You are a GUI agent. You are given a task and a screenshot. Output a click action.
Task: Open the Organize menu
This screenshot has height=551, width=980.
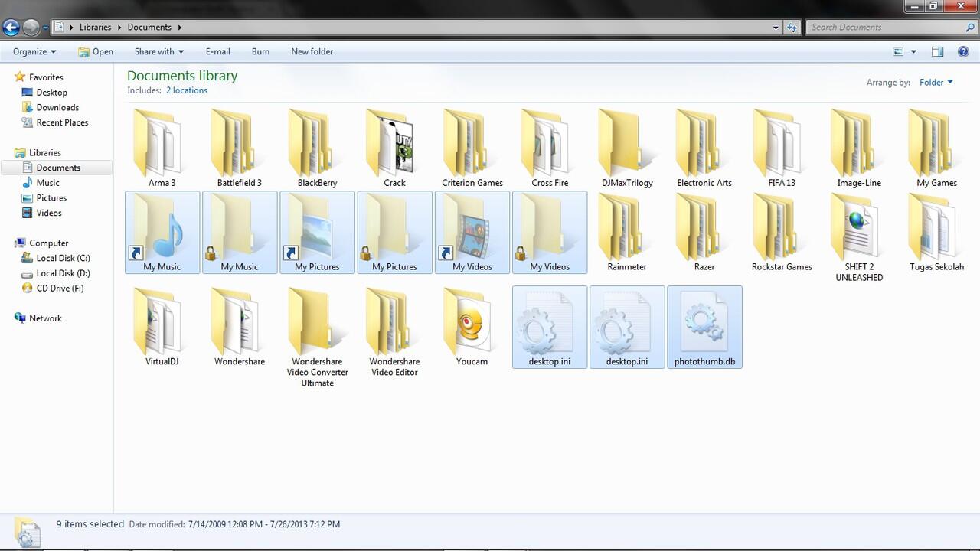(x=34, y=52)
